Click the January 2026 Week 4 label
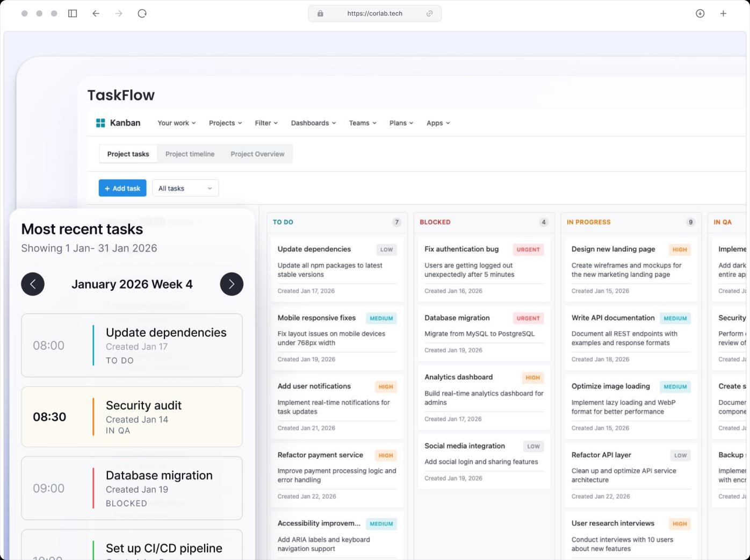 [x=132, y=284]
